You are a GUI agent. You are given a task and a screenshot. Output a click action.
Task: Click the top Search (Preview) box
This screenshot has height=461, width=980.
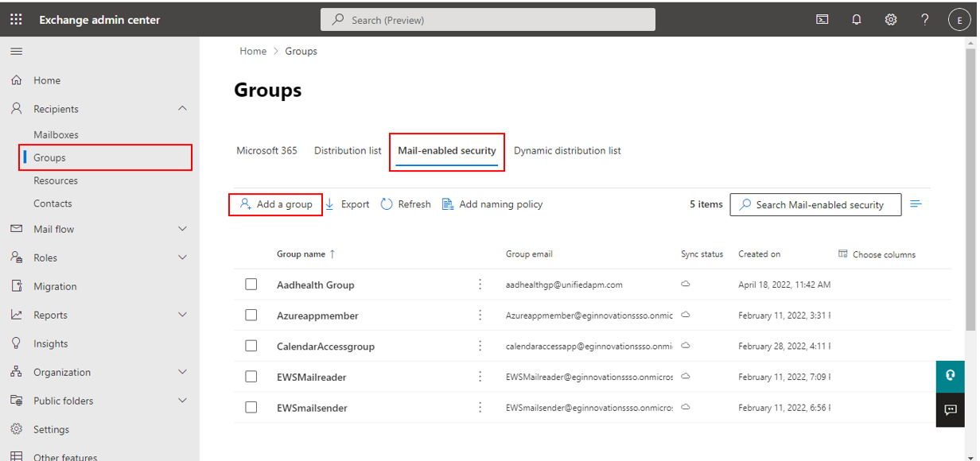(x=488, y=20)
